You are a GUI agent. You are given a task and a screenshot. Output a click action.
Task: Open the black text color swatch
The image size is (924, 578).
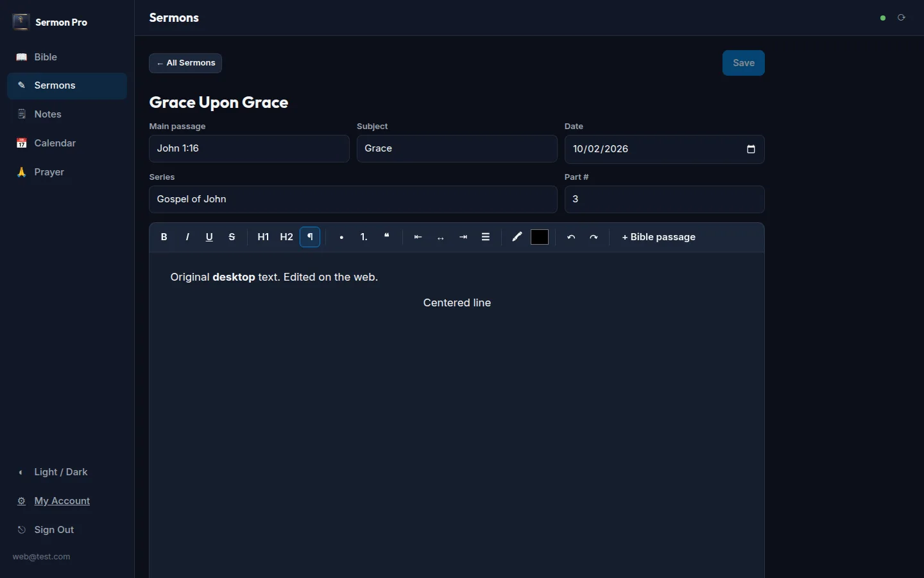[540, 237]
